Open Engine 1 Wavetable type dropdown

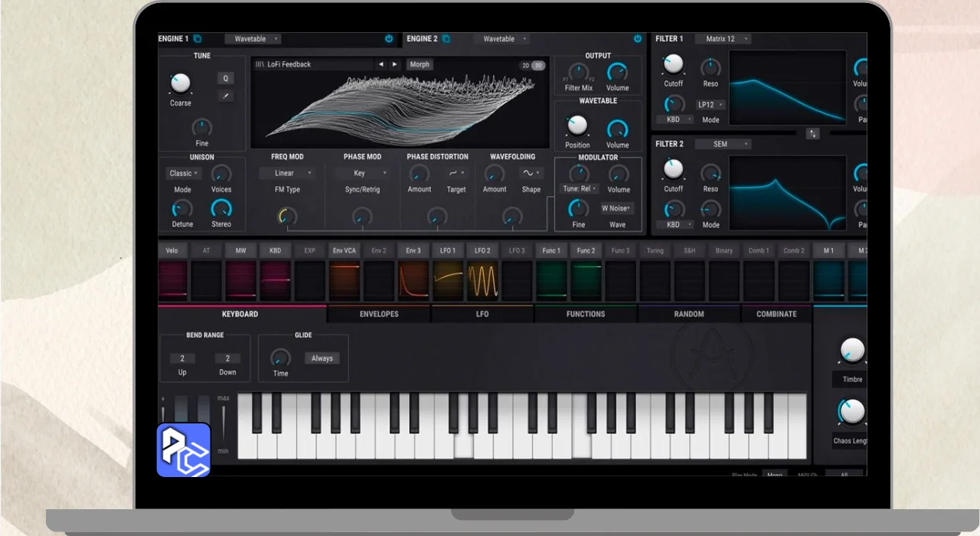point(253,39)
